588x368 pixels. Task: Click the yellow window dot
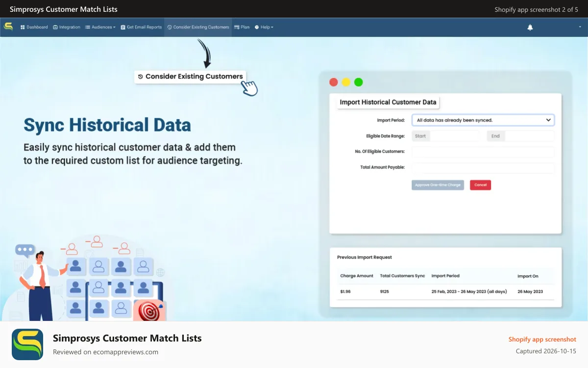(x=346, y=82)
